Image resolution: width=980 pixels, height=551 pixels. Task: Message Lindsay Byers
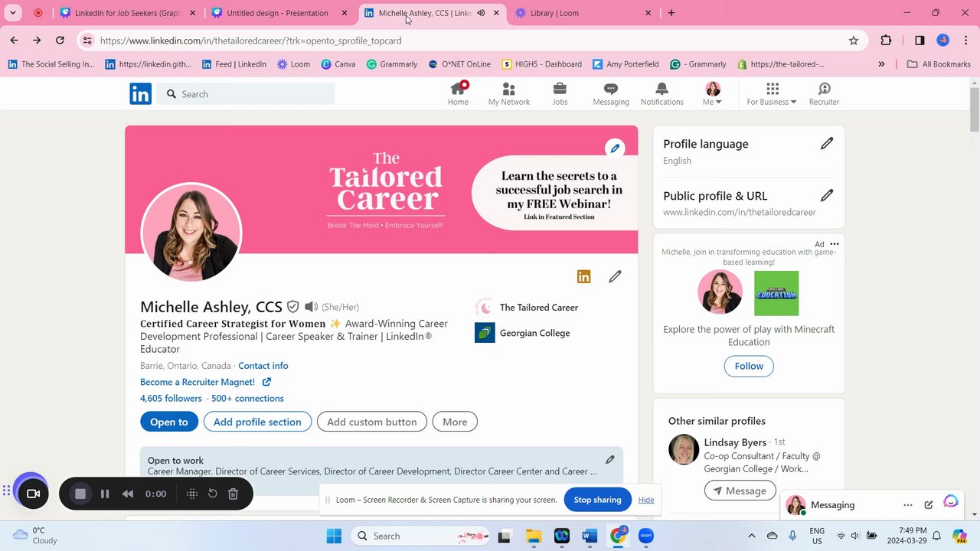[740, 491]
